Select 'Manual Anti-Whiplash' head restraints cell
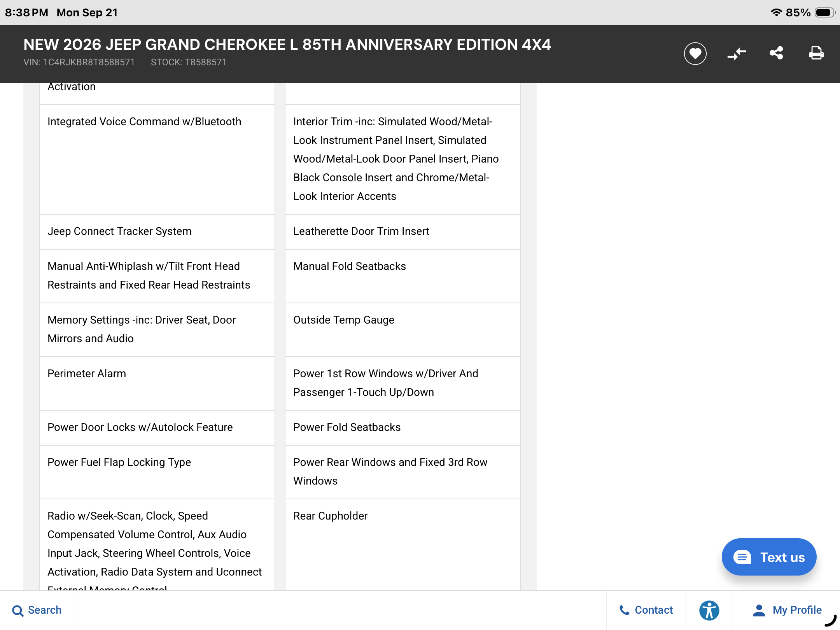Image resolution: width=840 pixels, height=630 pixels. (157, 276)
